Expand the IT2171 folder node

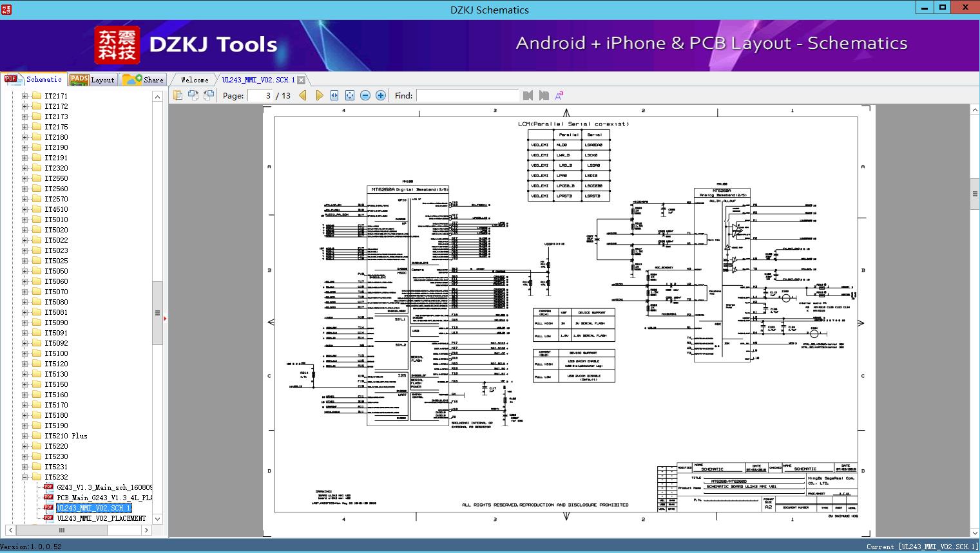[25, 96]
